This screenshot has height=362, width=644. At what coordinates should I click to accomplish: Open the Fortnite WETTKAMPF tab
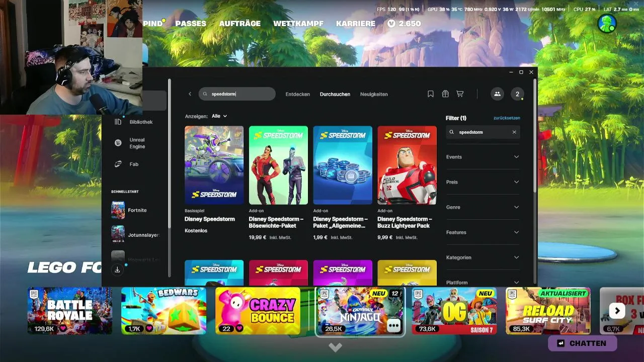coord(298,24)
